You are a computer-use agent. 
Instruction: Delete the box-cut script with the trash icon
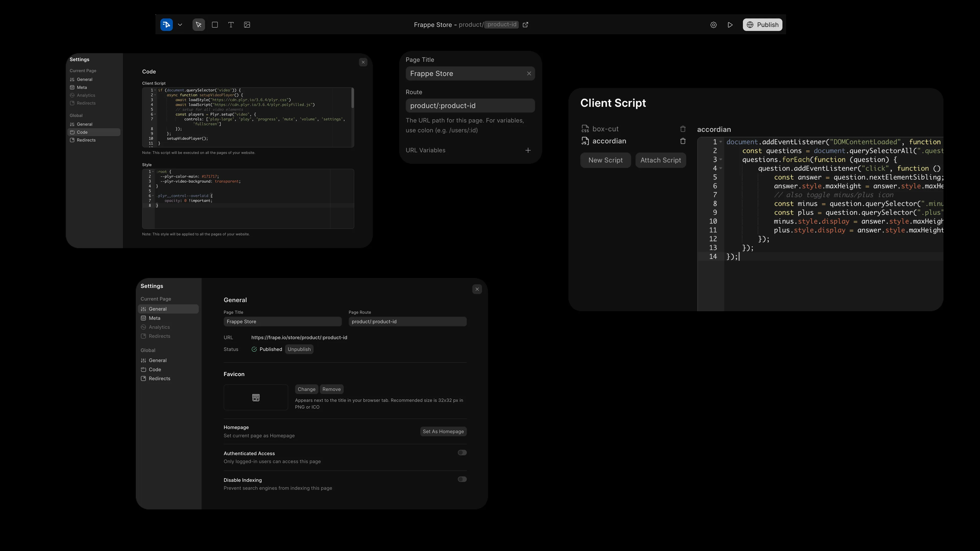click(x=683, y=129)
